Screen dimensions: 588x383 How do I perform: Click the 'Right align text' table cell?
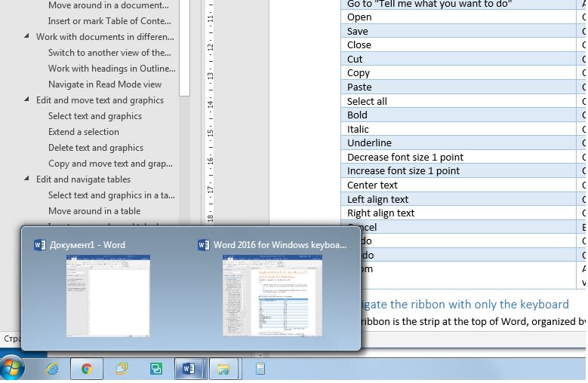(x=458, y=213)
